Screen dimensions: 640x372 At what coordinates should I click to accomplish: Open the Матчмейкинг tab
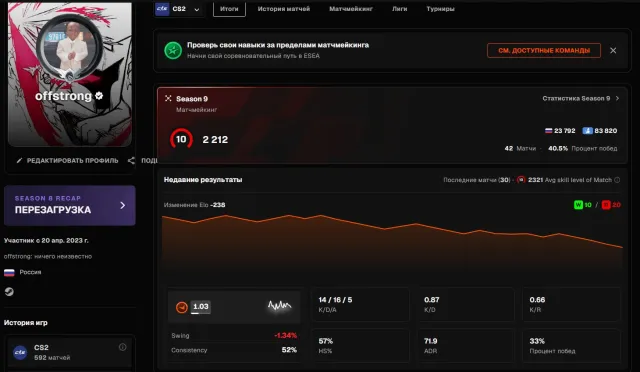coord(351,9)
